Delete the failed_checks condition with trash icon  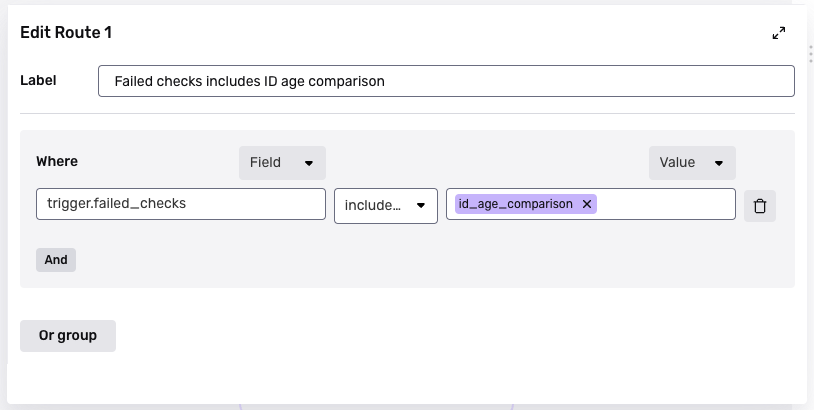760,206
